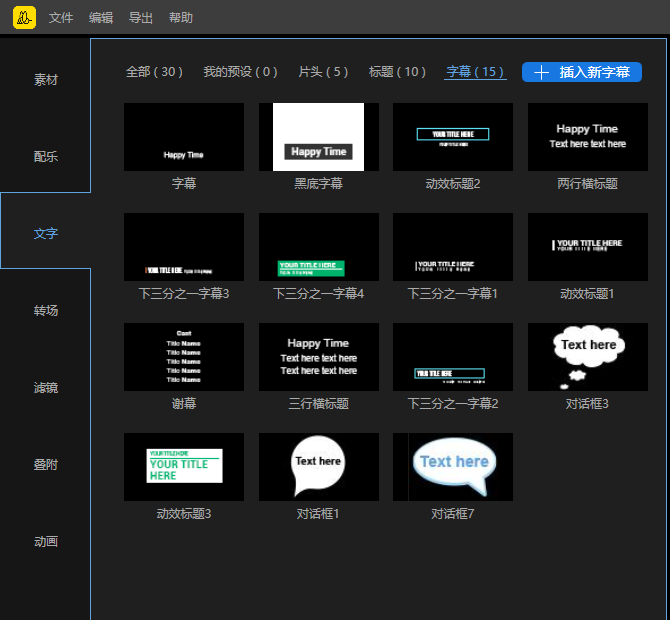
Task: Filter by 标题 (10) category
Action: click(x=397, y=72)
